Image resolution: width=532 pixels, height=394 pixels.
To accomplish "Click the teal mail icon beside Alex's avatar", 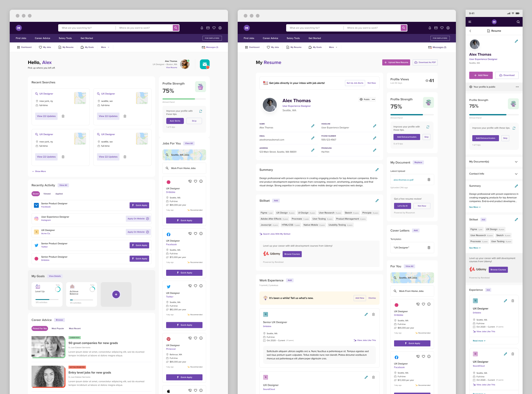I will coord(205,64).
